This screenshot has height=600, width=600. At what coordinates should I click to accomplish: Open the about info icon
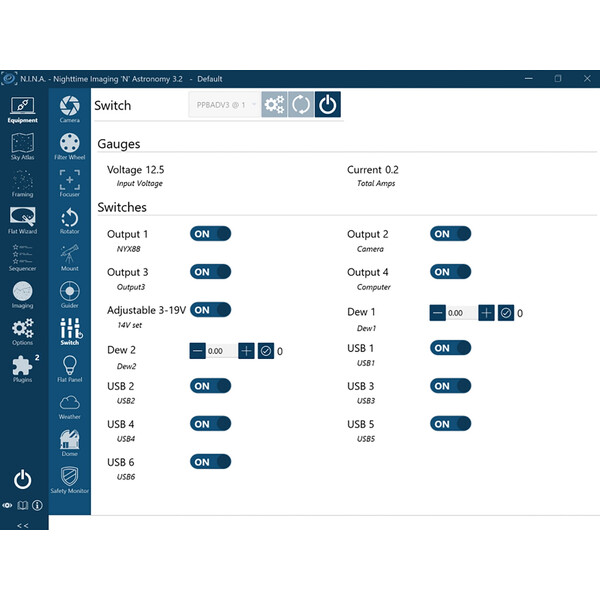point(37,505)
